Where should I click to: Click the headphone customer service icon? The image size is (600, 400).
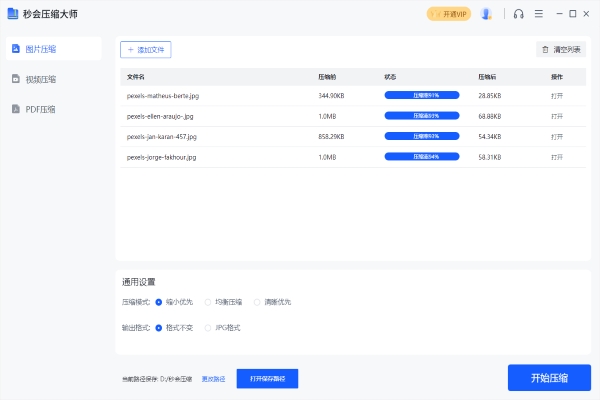point(518,14)
